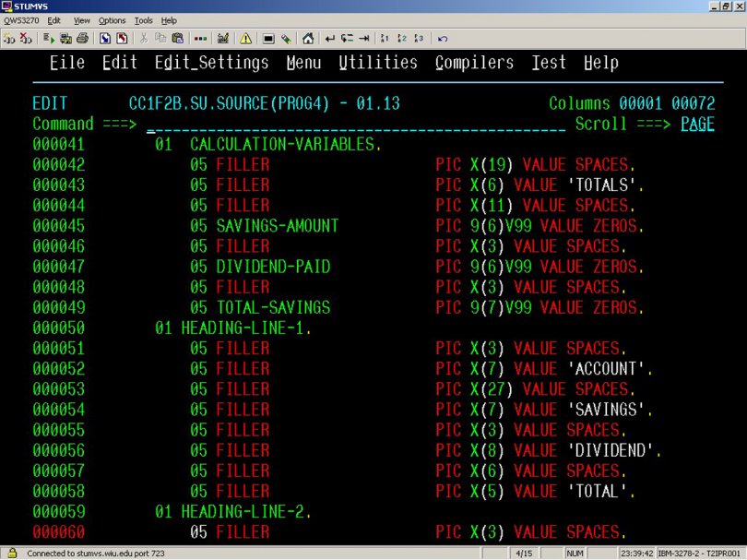The width and height of the screenshot is (747, 560).
Task: Click the clipboard paste icon
Action: 177,39
